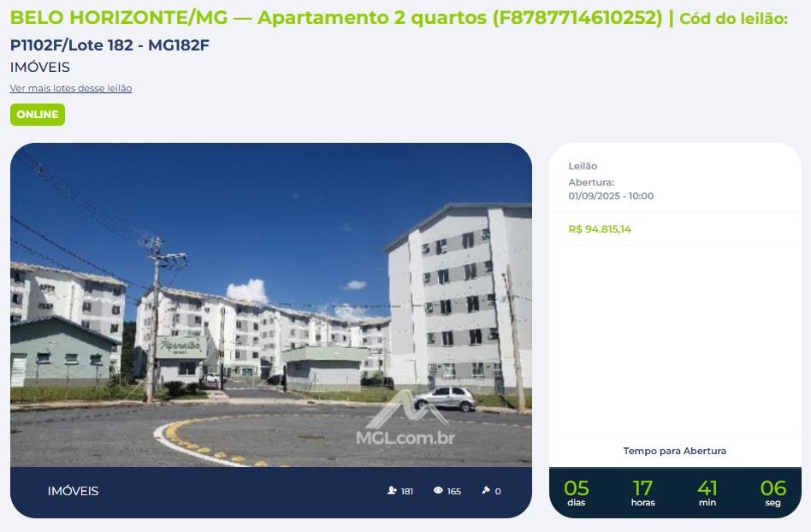Click the auction title heading Belo Horizonte/MG

tap(336, 18)
